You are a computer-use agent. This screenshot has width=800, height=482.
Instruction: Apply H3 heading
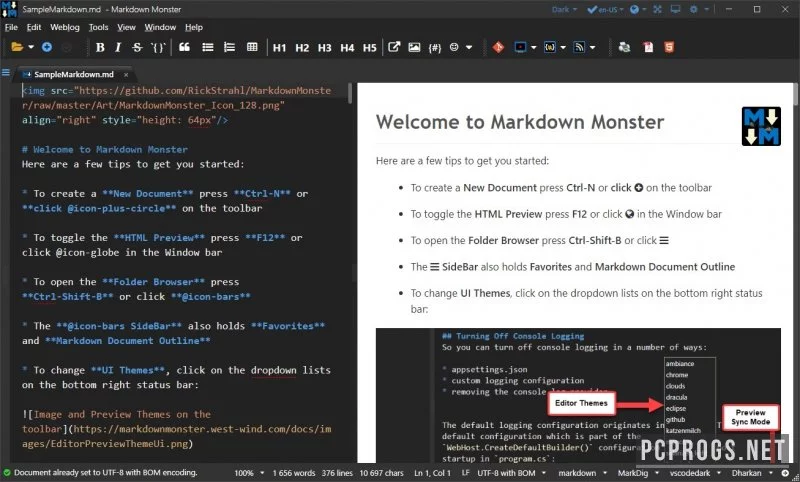tap(324, 48)
